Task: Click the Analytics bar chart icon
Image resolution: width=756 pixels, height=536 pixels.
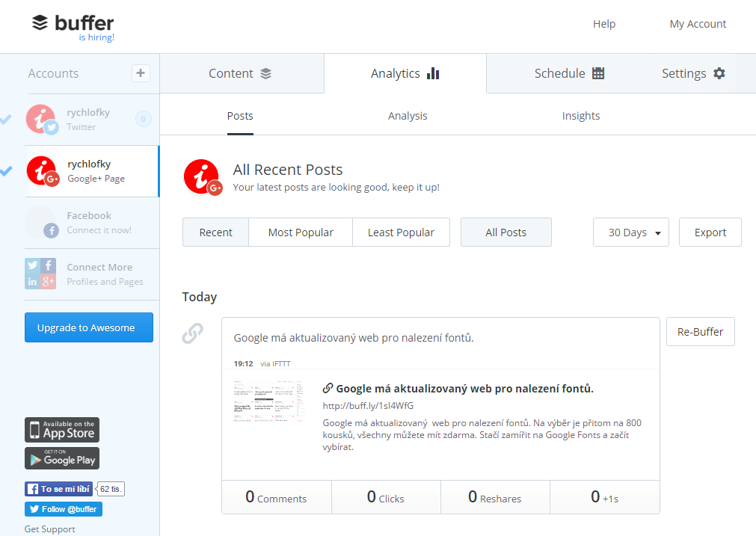Action: point(433,73)
